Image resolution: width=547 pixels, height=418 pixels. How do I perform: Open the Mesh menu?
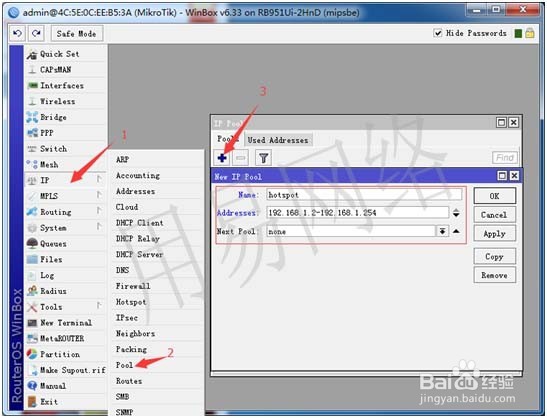click(x=66, y=164)
